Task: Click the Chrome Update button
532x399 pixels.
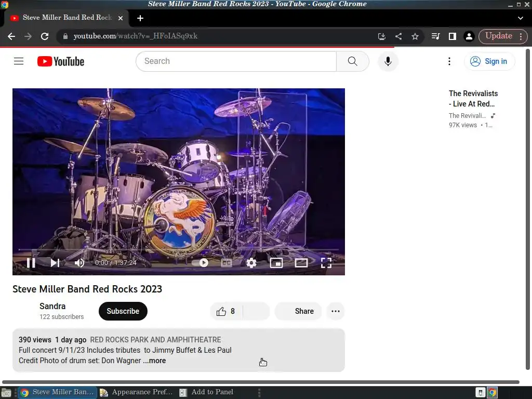Action: (x=498, y=36)
